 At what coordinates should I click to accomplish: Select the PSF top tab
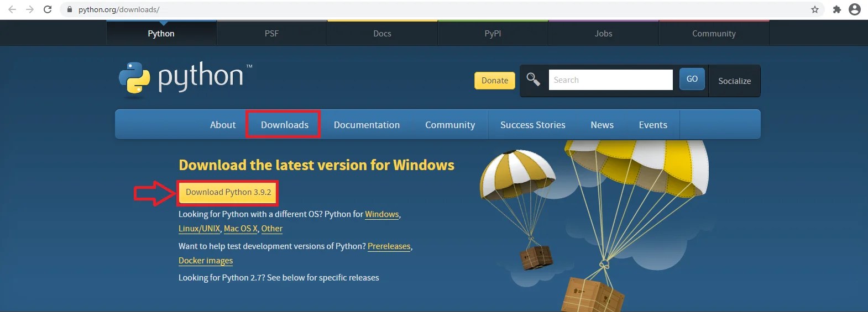(x=271, y=33)
